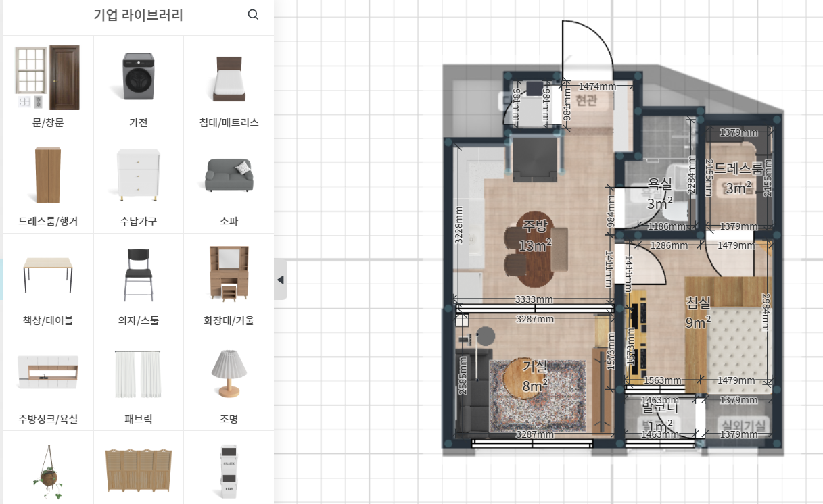This screenshot has height=504, width=823.
Task: Click the 기업 라이브러리 panel title
Action: click(x=138, y=15)
